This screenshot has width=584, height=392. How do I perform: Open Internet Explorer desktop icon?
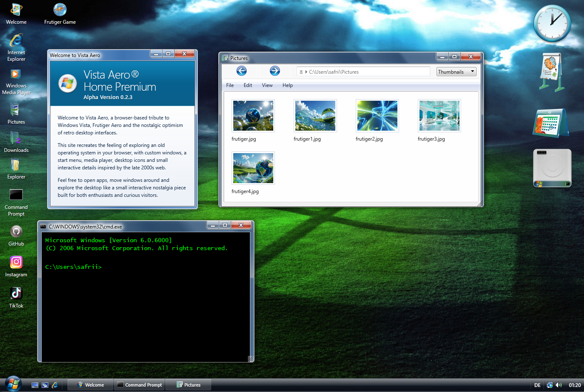click(x=16, y=47)
